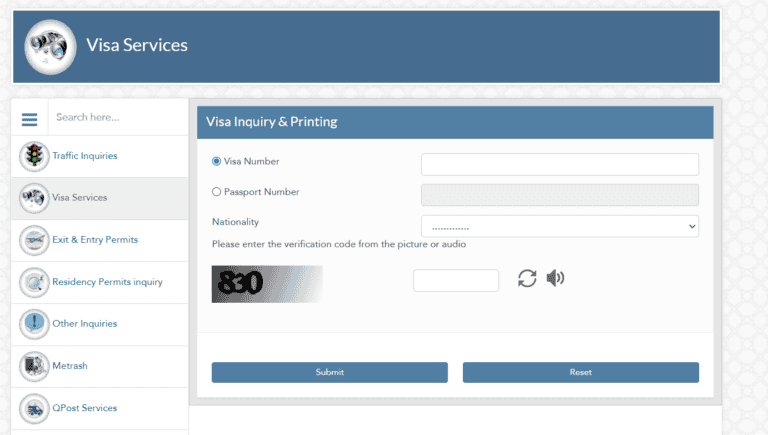
Task: Open Metrash menu item
Action: click(x=99, y=366)
